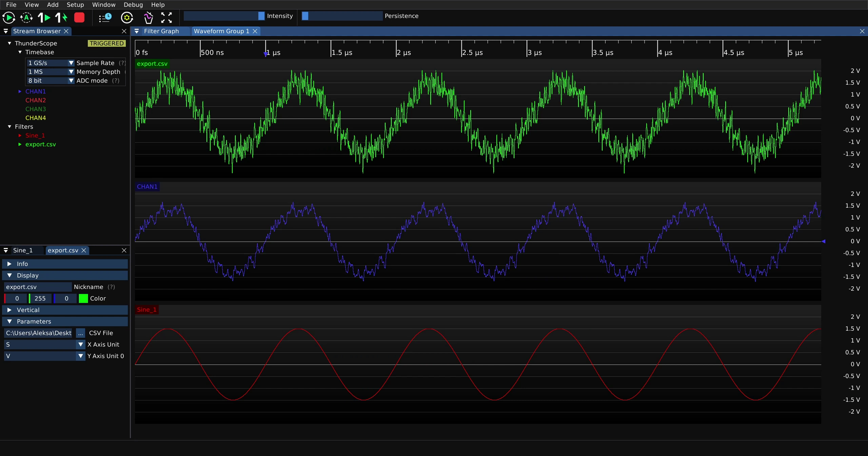Viewport: 868px width, 456px height.
Task: Adjust the Intensity slider
Action: (x=224, y=16)
